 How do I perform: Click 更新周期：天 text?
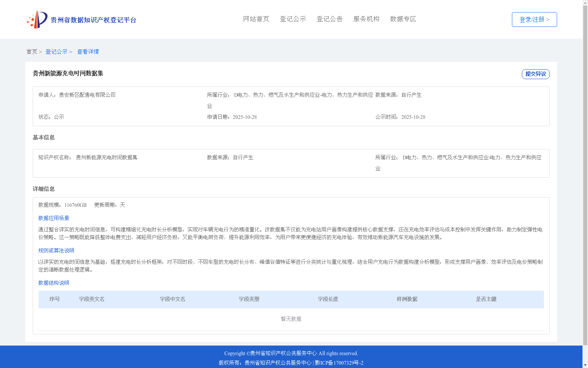(110, 205)
